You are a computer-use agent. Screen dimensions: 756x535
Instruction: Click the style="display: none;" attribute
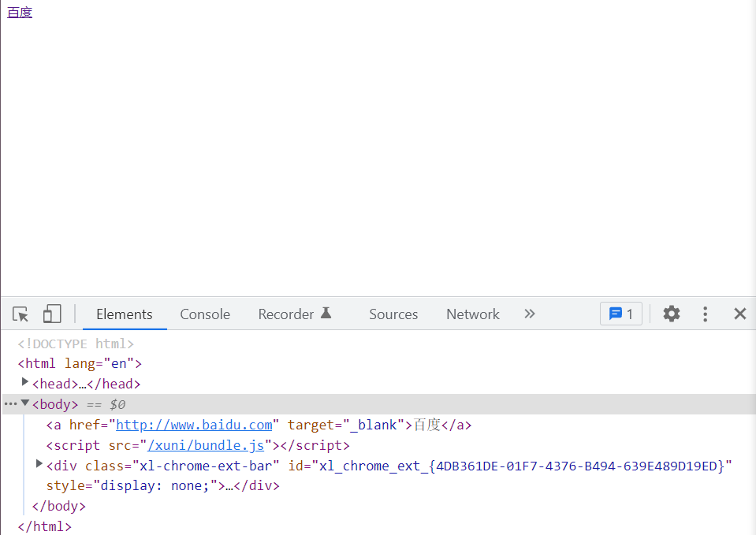(x=132, y=486)
